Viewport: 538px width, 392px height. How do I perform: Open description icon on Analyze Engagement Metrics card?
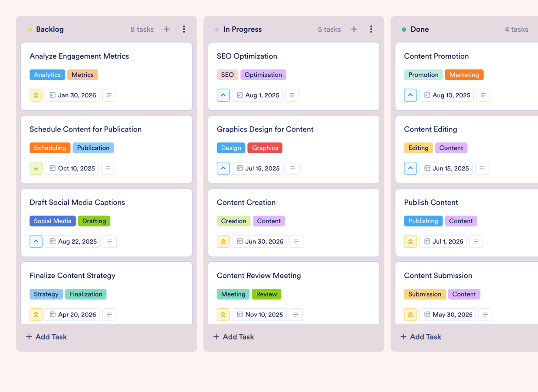point(109,95)
